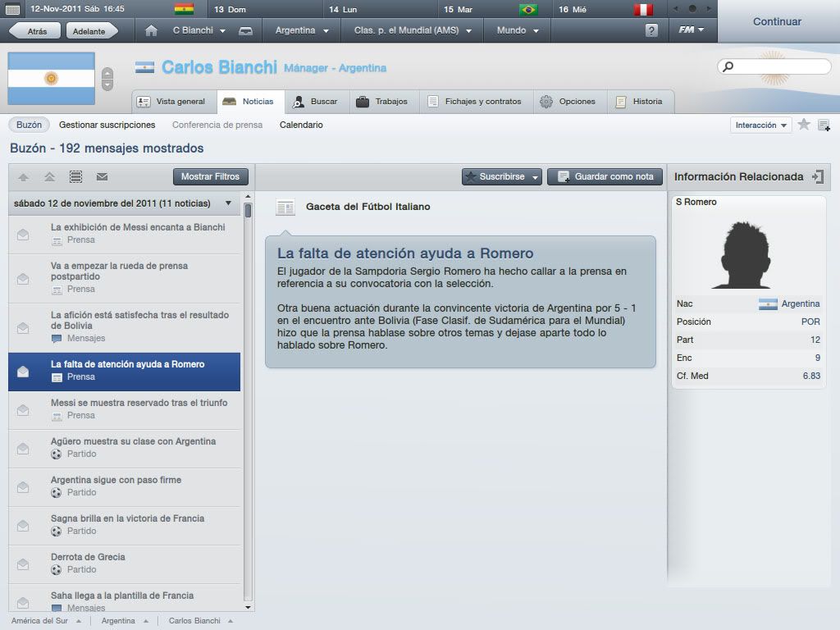
Task: Click the single up arrow inbox icon
Action: point(24,177)
